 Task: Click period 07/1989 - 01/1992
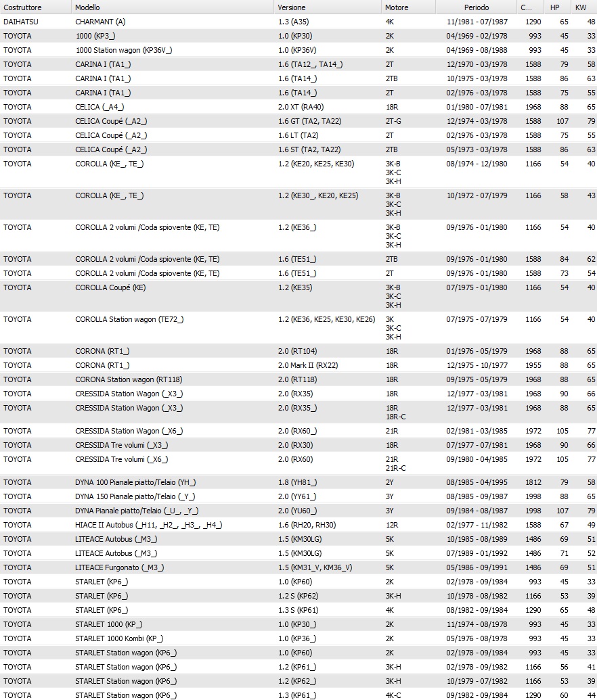coord(477,553)
